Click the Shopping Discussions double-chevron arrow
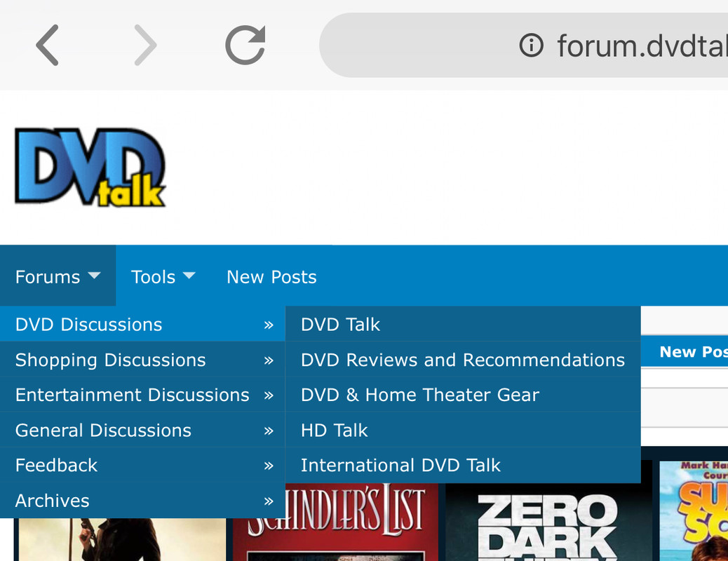728x561 pixels. pyautogui.click(x=269, y=360)
